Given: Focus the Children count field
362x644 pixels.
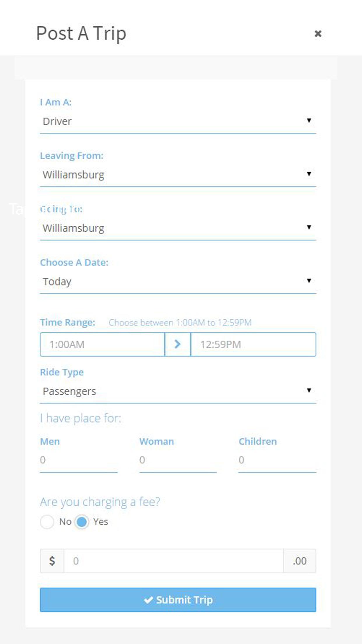Looking at the screenshot, I should tap(277, 460).
